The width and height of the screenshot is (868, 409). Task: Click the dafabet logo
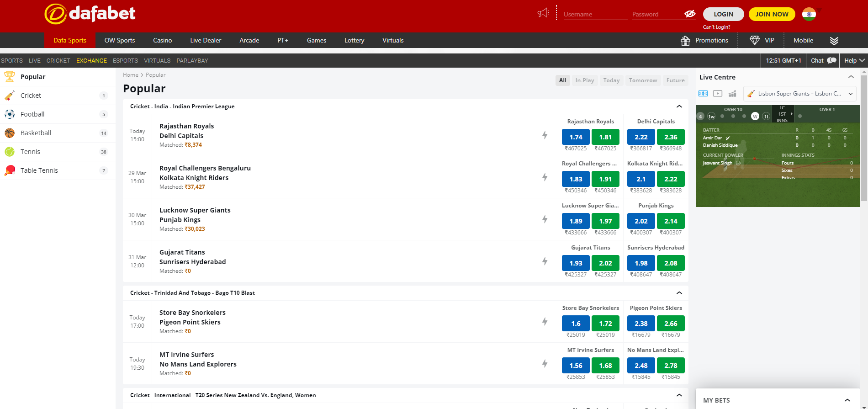[90, 14]
